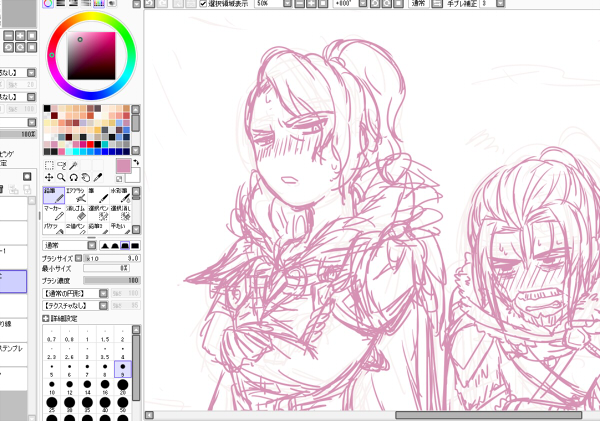The image size is (600, 421).
Task: Open the brush size multiplier dropdown button
Action: [78, 258]
